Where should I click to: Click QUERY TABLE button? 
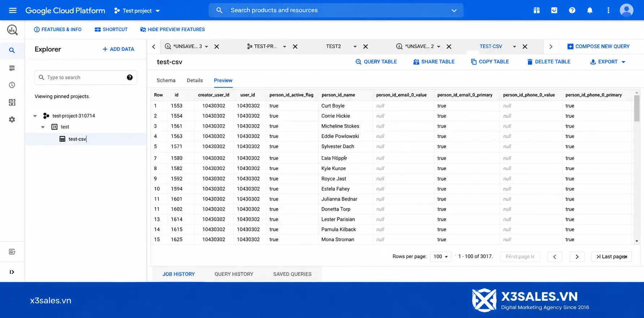click(376, 62)
